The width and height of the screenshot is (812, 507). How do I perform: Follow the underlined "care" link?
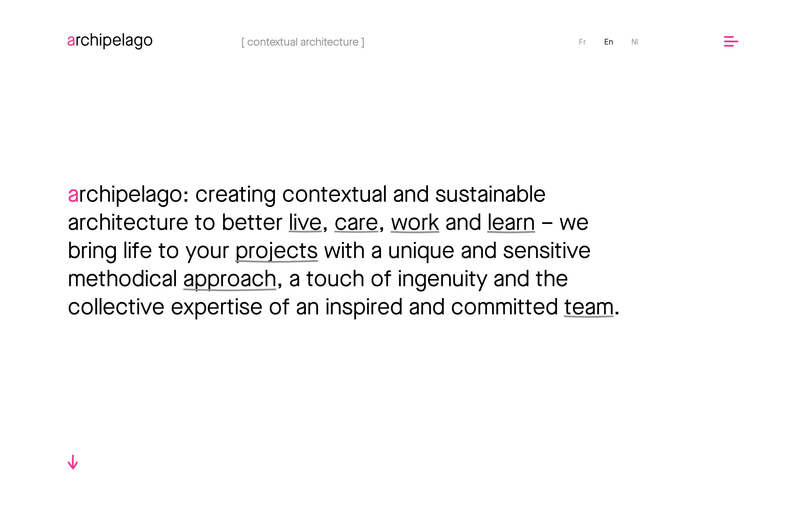pos(356,223)
